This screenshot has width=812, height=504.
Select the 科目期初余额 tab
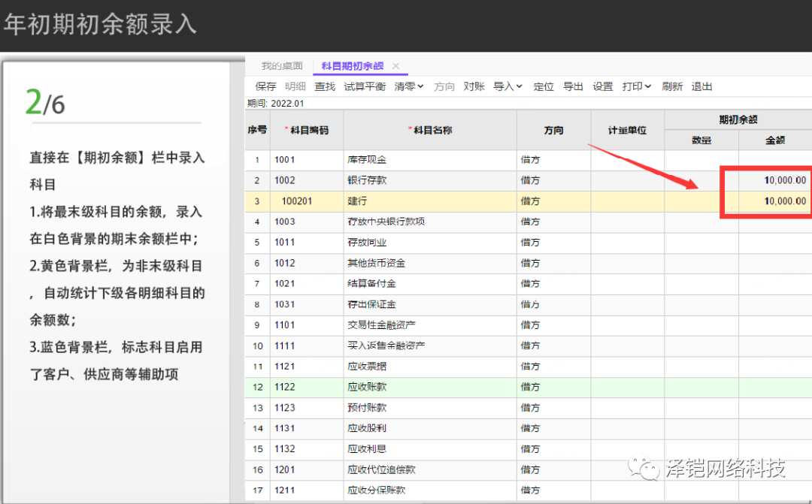tap(353, 66)
